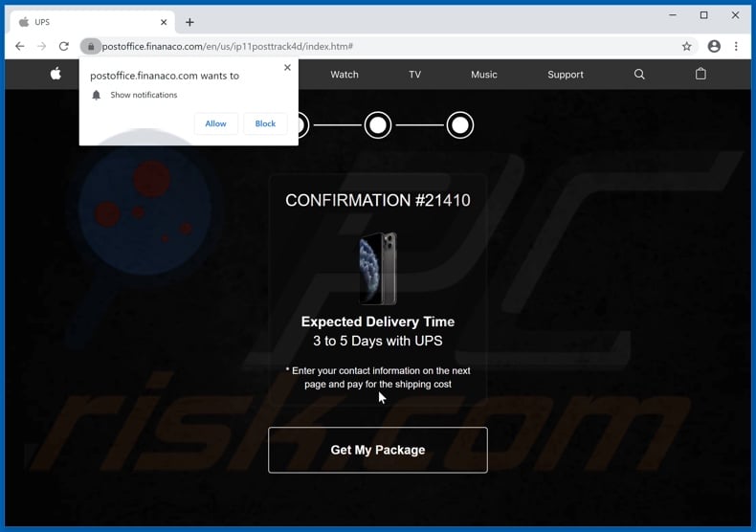Reload the page with the refresh icon
756x532 pixels.
64,46
